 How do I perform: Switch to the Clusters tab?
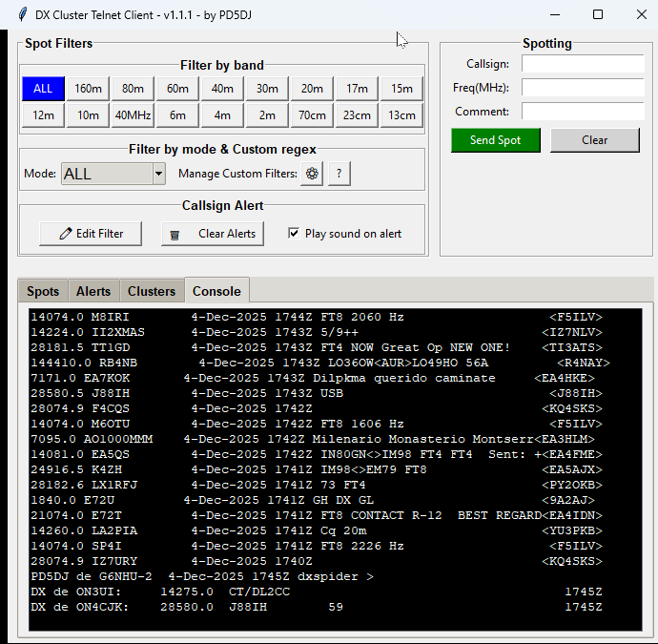tap(152, 291)
